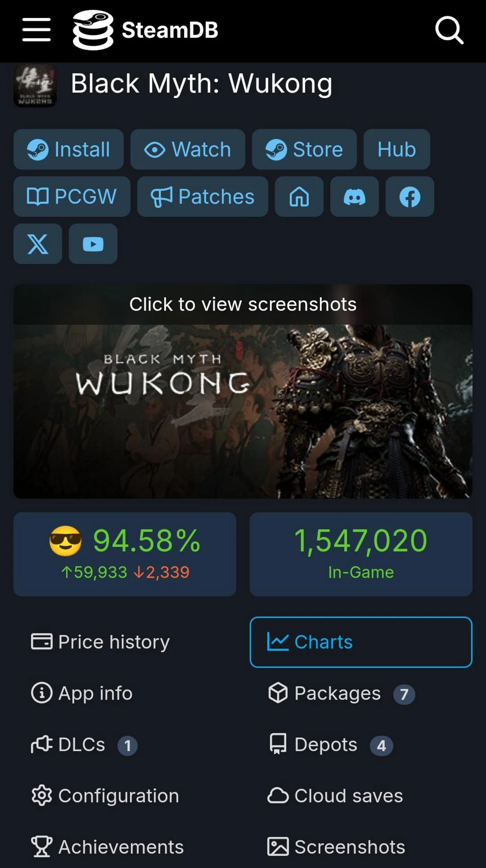Open the PCGW wiki link
486x868 pixels.
coord(72,197)
